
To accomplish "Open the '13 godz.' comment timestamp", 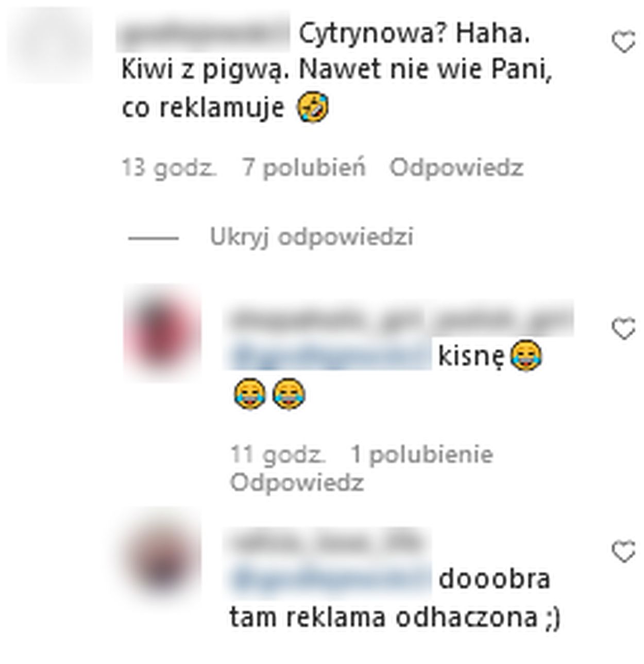I will pos(170,168).
